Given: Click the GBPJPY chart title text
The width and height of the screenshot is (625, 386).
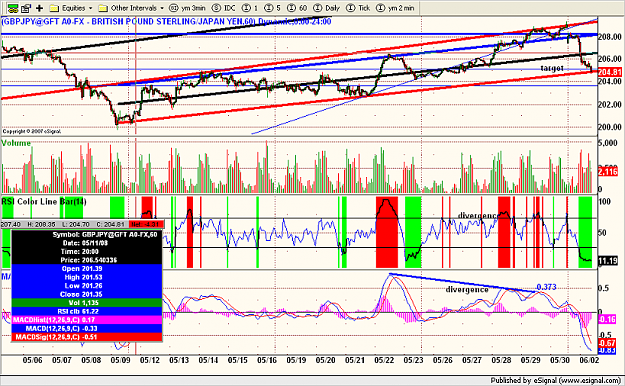Looking at the screenshot, I should click(166, 22).
